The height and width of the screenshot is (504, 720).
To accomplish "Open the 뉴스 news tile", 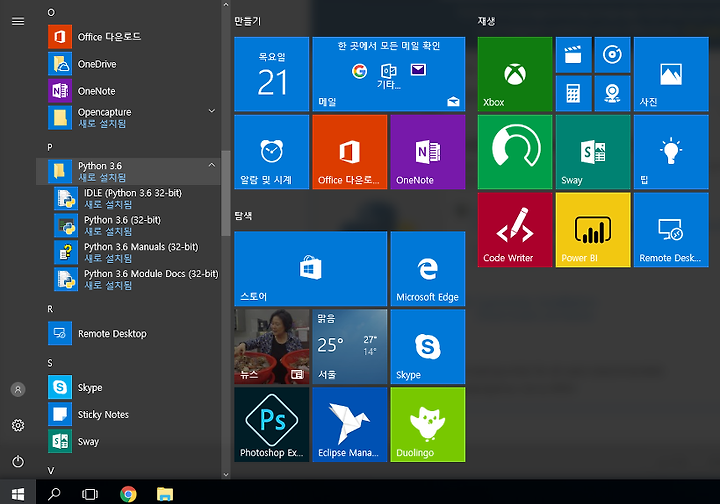I will (x=271, y=347).
